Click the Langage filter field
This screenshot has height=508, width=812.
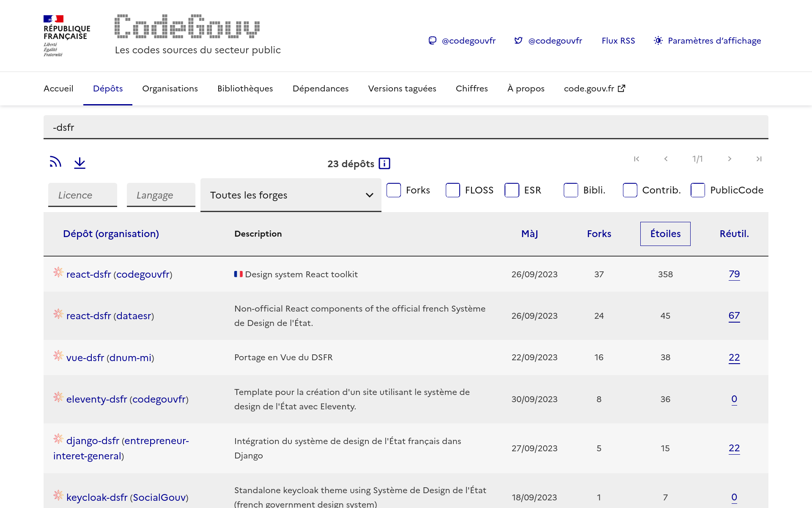click(x=161, y=195)
